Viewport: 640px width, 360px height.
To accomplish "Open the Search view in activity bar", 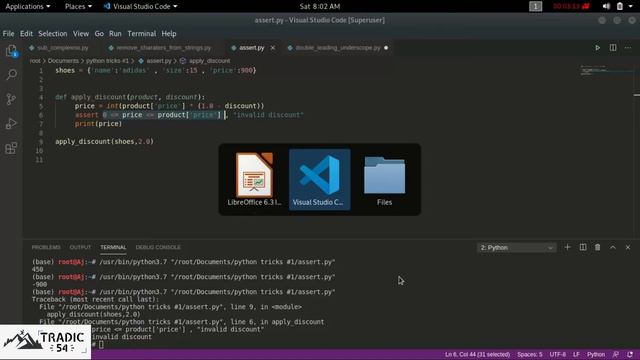I will pos(11,75).
